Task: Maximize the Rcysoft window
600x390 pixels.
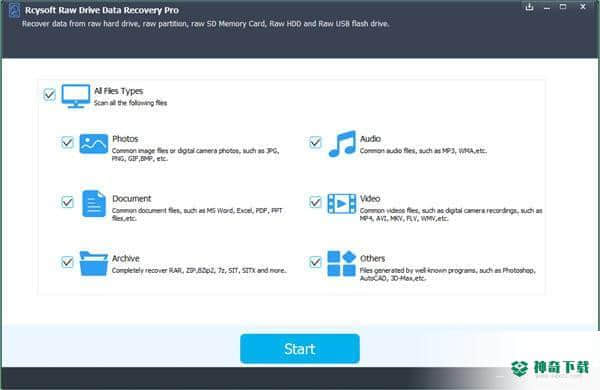Action: pyautogui.click(x=563, y=7)
